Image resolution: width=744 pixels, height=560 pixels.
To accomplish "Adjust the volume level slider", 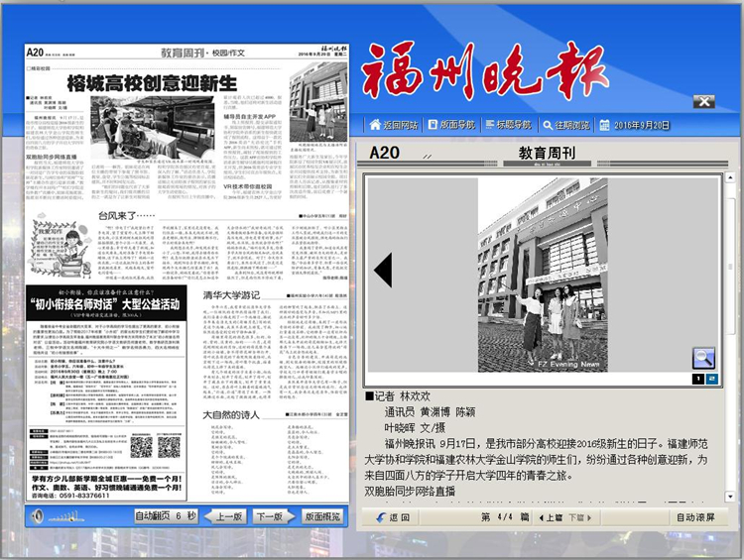I will (65, 516).
